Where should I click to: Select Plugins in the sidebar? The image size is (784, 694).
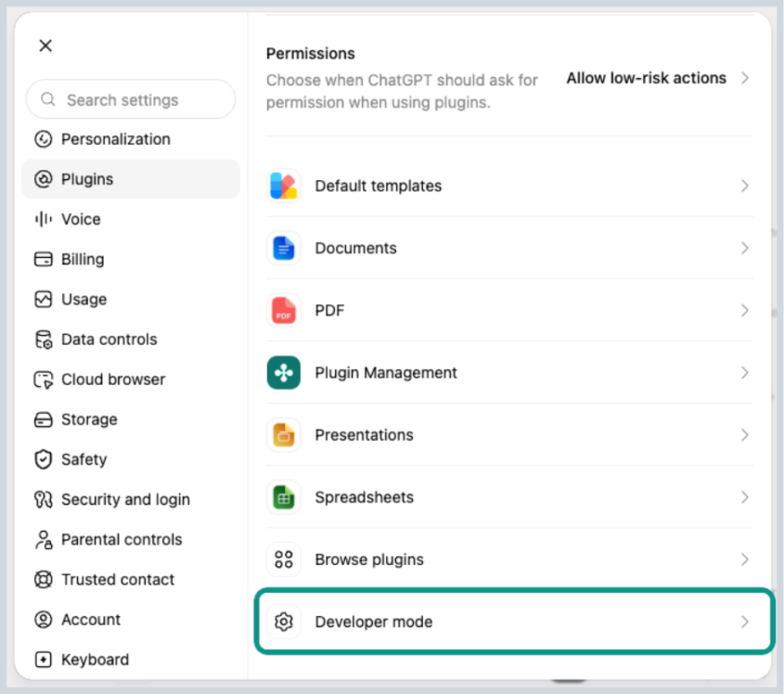pyautogui.click(x=131, y=179)
